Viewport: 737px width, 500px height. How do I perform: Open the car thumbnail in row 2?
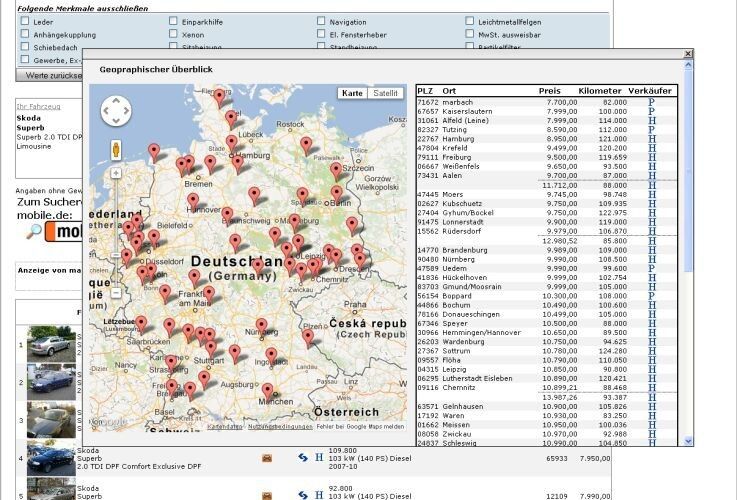(51, 382)
